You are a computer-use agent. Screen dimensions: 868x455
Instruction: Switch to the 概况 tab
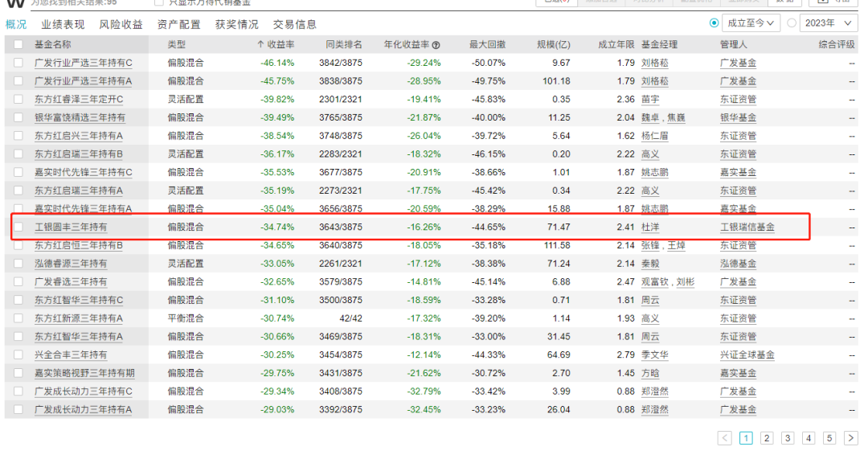16,24
